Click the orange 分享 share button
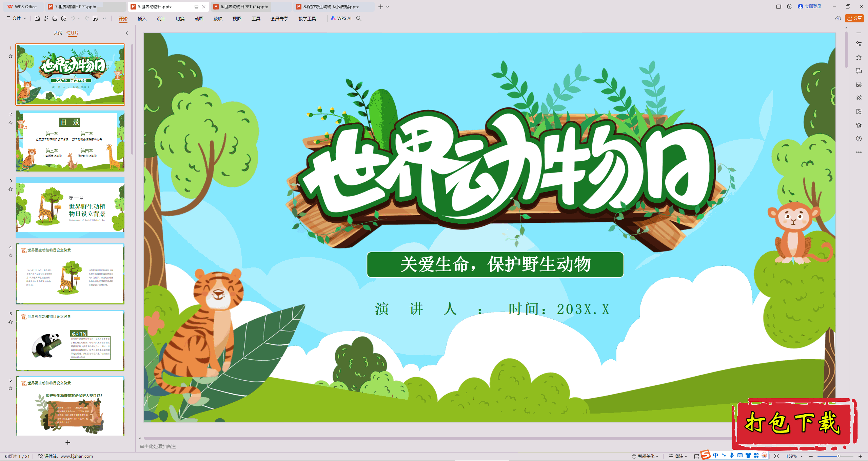The image size is (868, 461). pos(854,18)
